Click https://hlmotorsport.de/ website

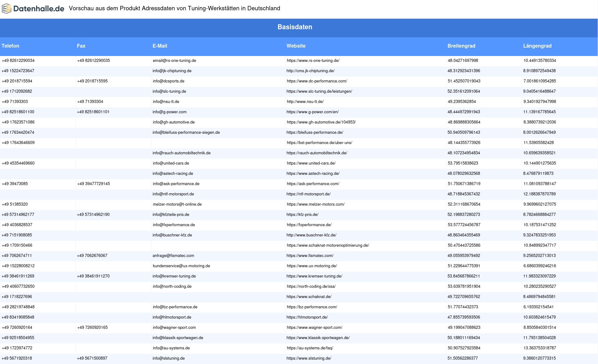pos(307,317)
